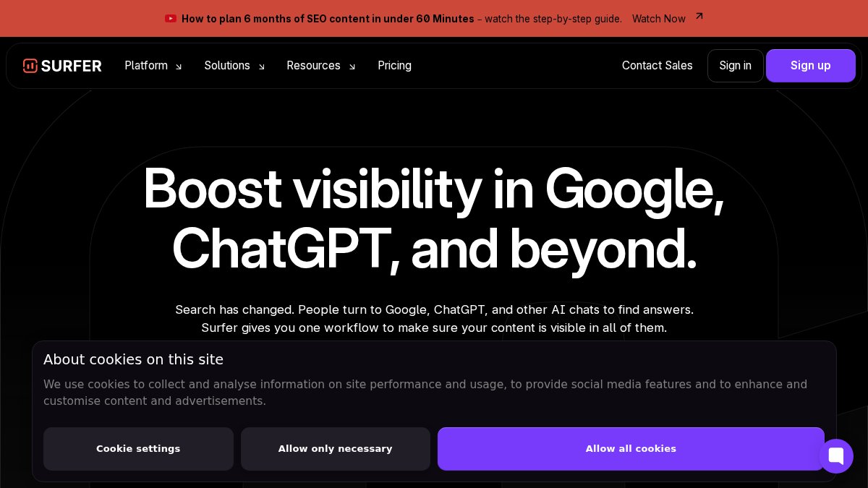Click the Sign in button

click(x=735, y=66)
